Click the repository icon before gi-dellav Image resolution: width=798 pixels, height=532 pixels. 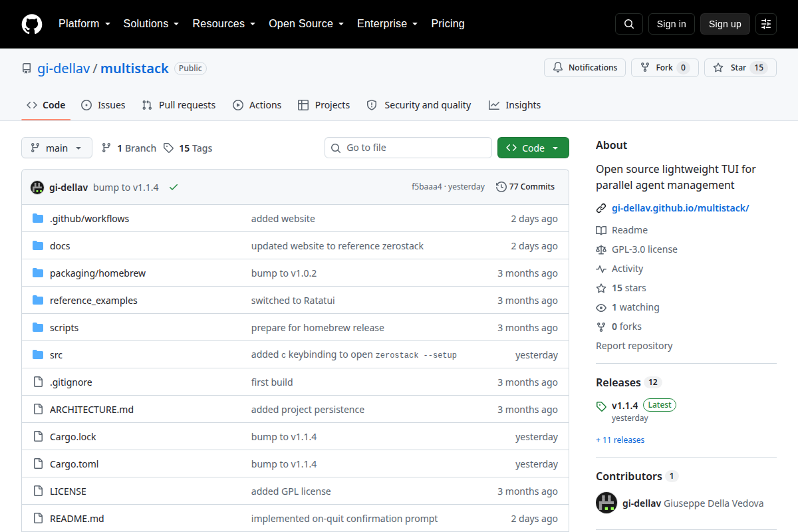[x=27, y=68]
